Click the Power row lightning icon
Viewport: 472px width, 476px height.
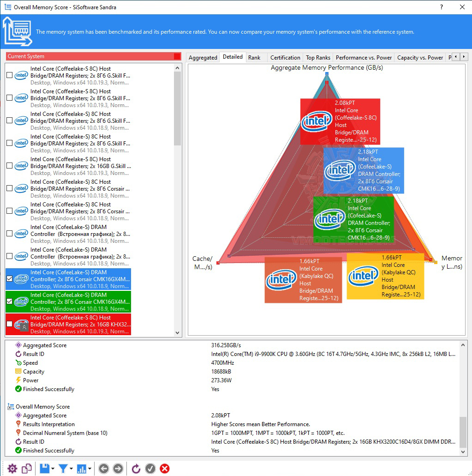(x=18, y=380)
